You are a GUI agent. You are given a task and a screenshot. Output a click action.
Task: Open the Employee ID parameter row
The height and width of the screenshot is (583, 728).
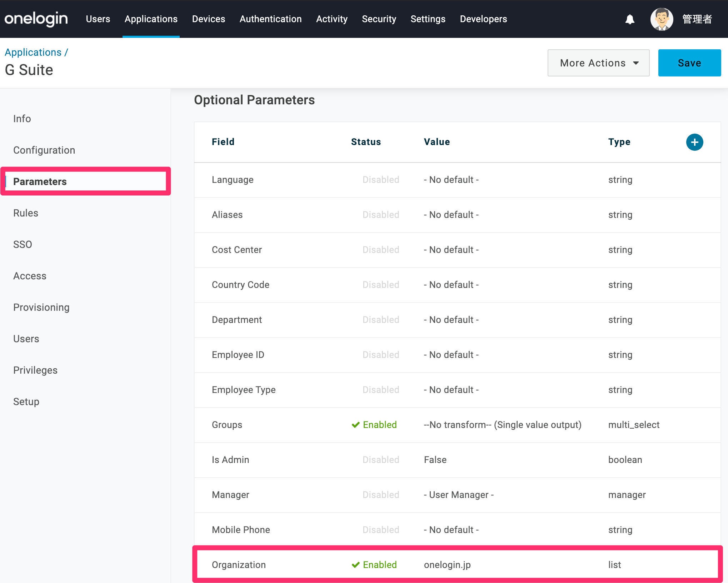[x=457, y=355]
